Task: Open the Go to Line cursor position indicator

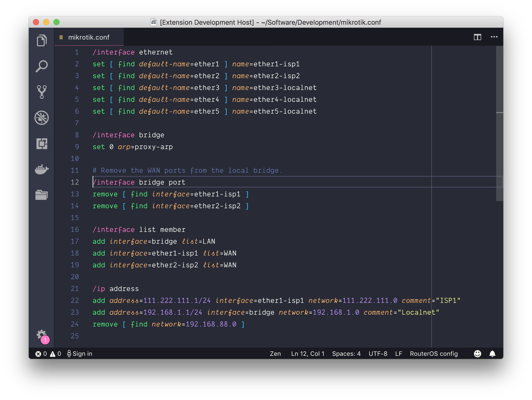Action: coord(308,354)
